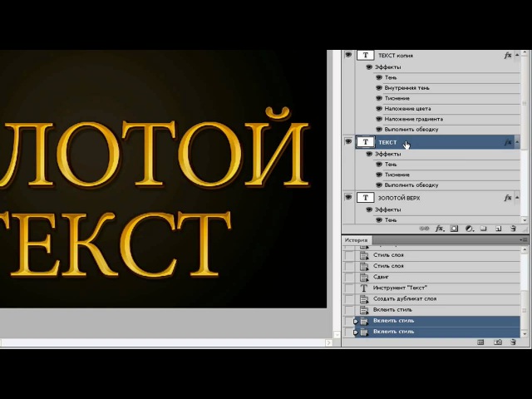This screenshot has width=532, height=399.
Task: Create new document from current history state
Action: (x=480, y=342)
